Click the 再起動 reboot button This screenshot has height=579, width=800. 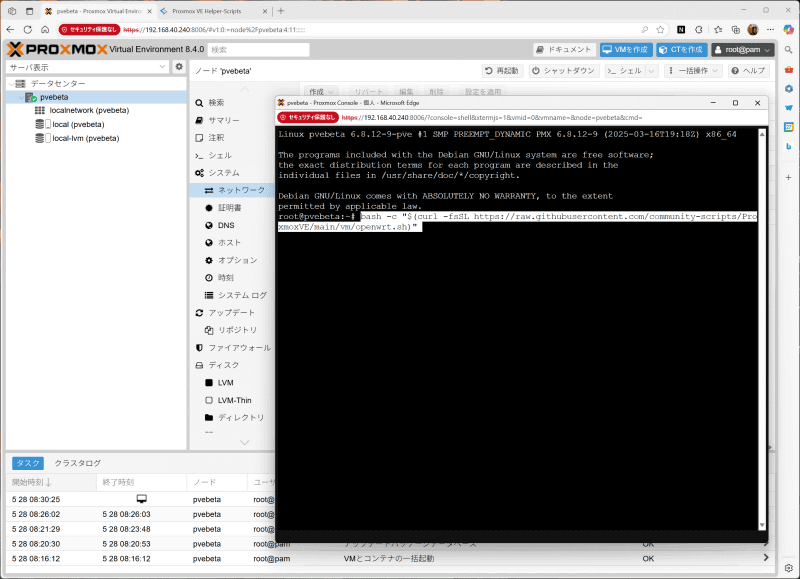pyautogui.click(x=502, y=71)
